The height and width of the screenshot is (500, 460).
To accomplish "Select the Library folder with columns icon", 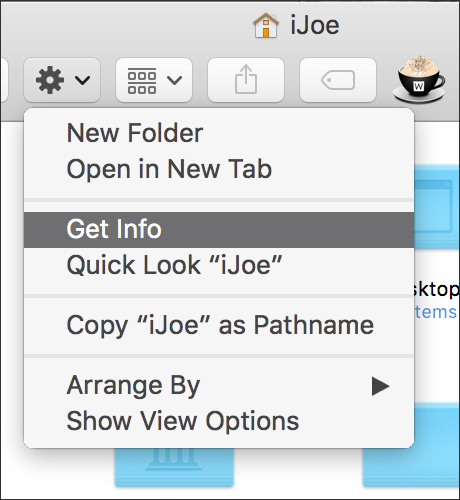I will (x=174, y=467).
